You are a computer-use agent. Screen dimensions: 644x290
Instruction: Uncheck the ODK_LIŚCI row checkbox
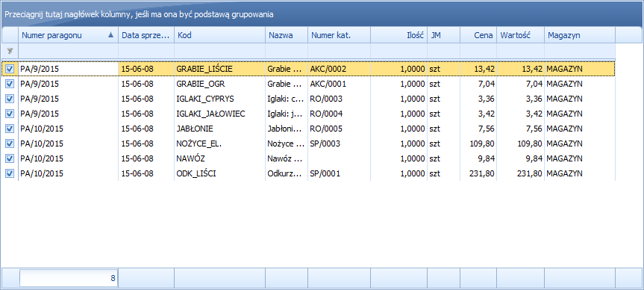[x=10, y=173]
